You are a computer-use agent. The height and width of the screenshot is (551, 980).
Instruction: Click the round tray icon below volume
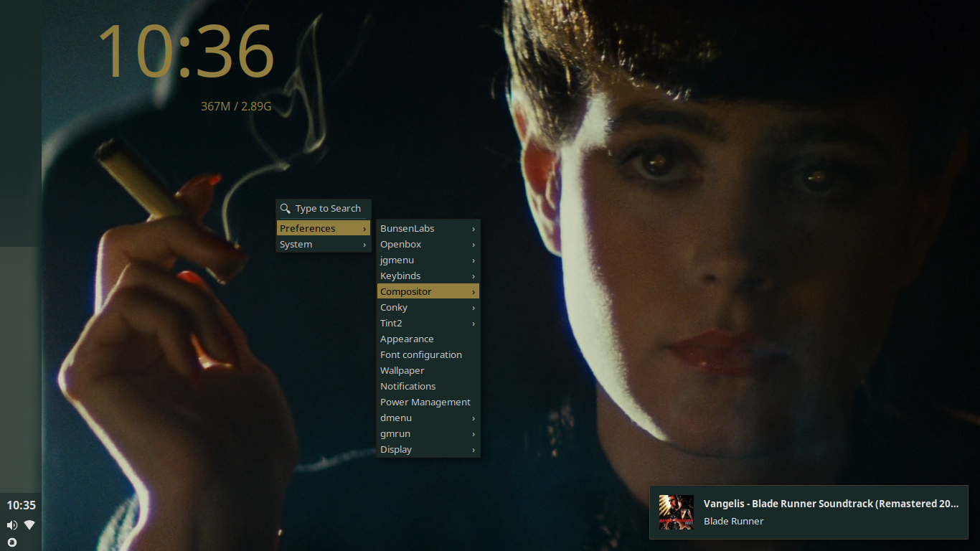[12, 542]
